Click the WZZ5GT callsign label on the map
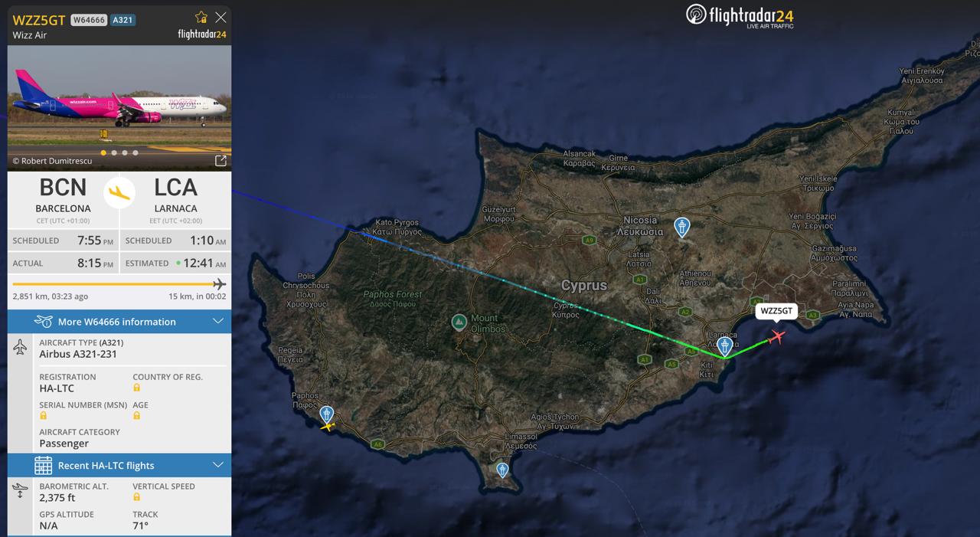Screen dimensions: 980x537 [x=776, y=311]
